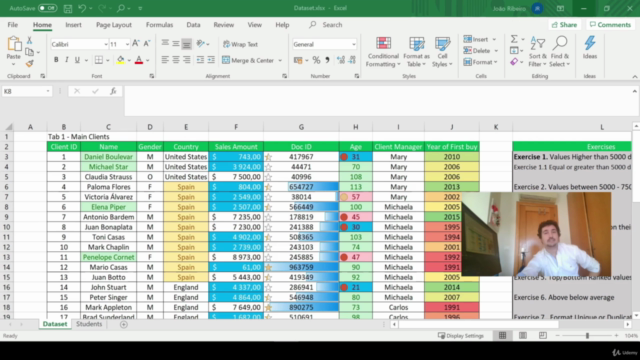
Task: Click the Decrease Decimal icon
Action: tap(352, 60)
